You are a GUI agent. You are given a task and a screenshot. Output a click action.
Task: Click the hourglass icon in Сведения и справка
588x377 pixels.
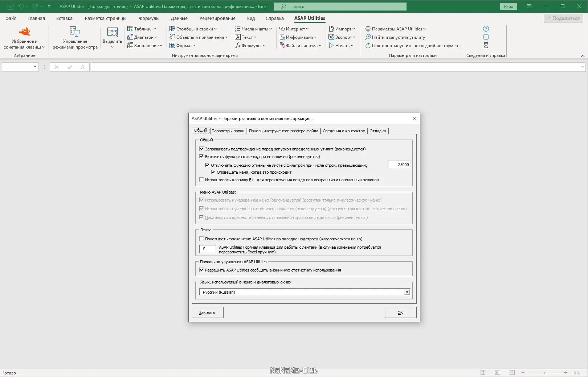(486, 45)
